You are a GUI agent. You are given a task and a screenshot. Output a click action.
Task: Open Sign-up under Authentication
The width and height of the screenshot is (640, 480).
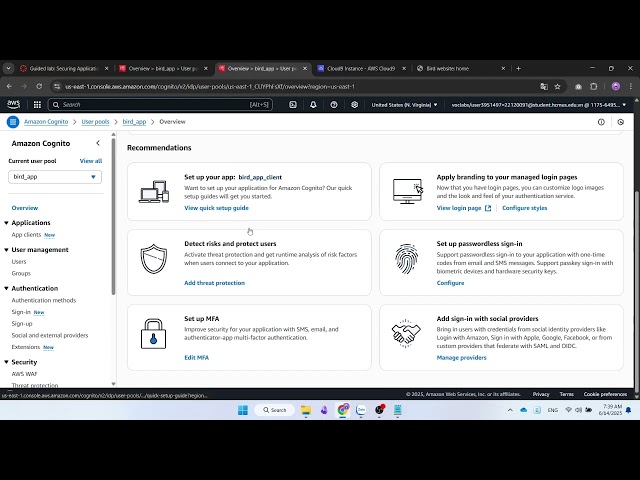click(x=22, y=324)
